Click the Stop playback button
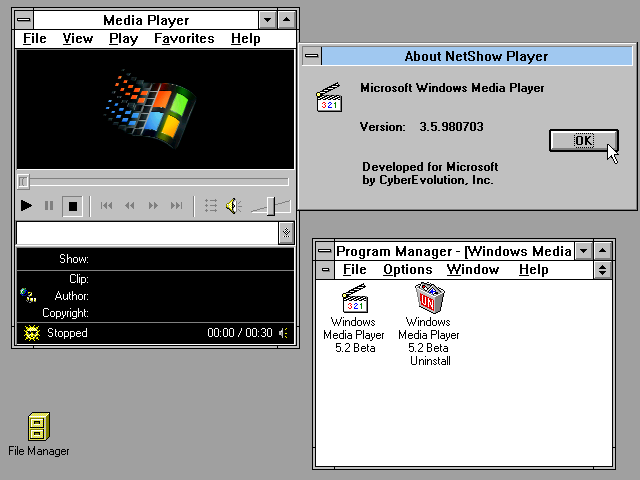 click(x=73, y=206)
